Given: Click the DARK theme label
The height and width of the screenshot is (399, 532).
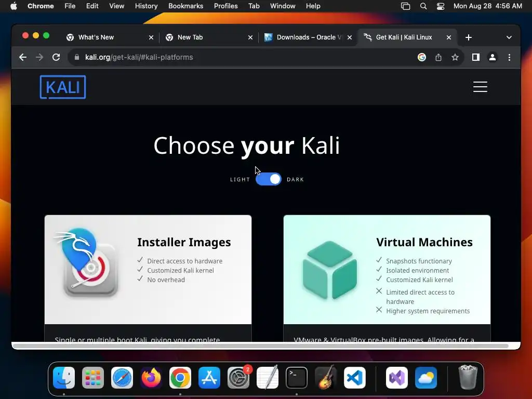Looking at the screenshot, I should click(295, 179).
